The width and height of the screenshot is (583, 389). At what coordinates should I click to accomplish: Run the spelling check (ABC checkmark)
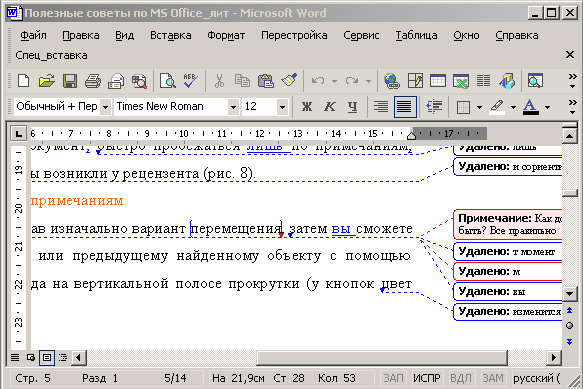coord(191,80)
